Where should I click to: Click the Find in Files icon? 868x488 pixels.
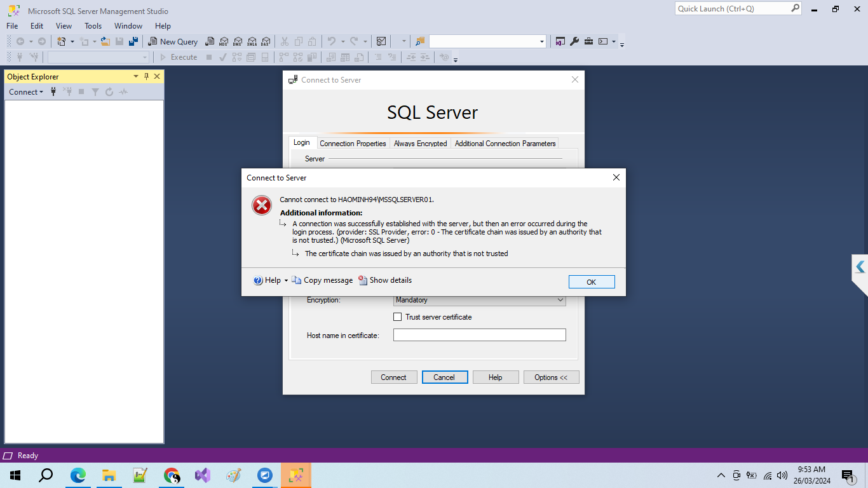click(x=419, y=41)
